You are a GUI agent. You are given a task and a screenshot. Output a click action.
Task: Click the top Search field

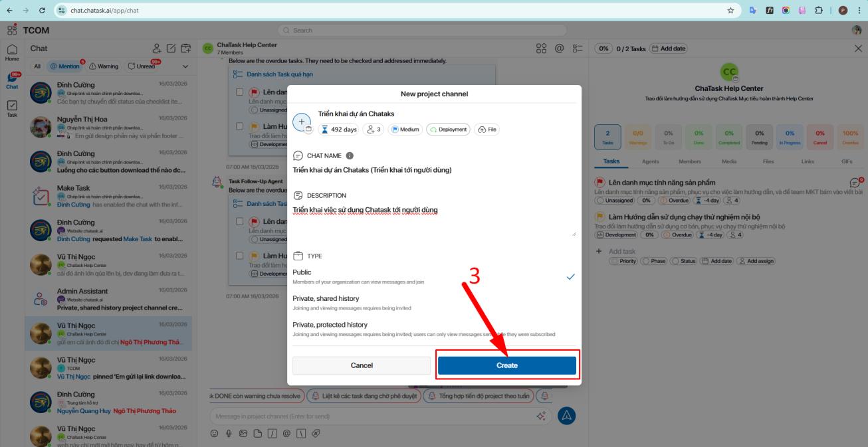pyautogui.click(x=421, y=30)
